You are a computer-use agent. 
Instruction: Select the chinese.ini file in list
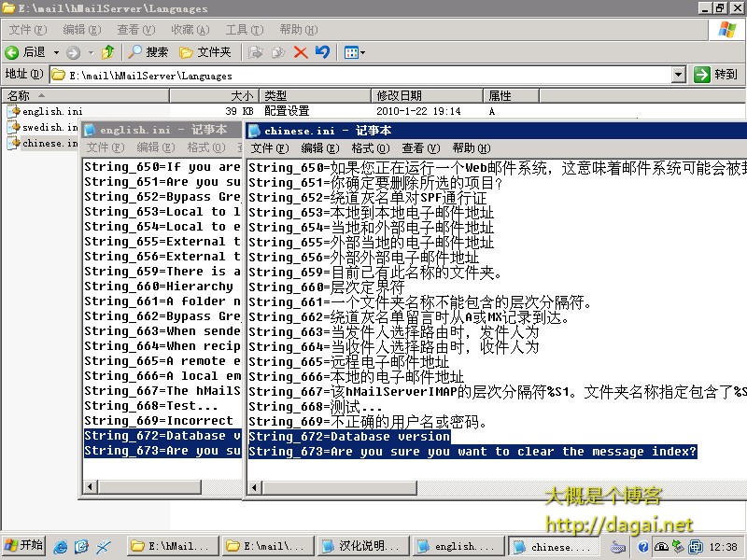[43, 143]
